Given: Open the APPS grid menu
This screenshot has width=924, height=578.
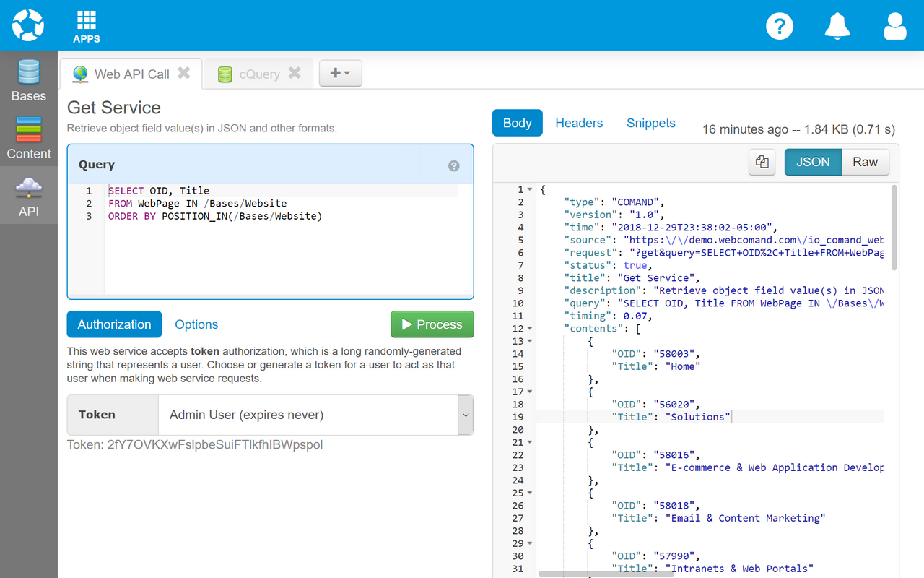Looking at the screenshot, I should [87, 26].
